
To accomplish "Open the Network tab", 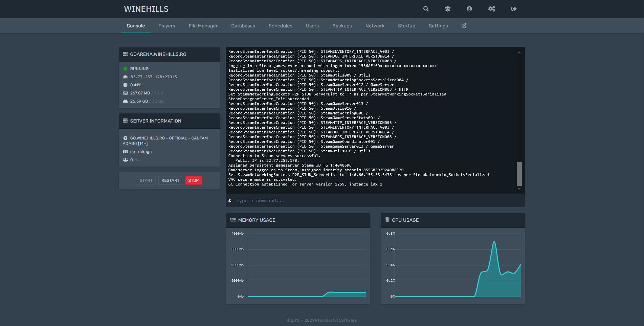I will (375, 26).
